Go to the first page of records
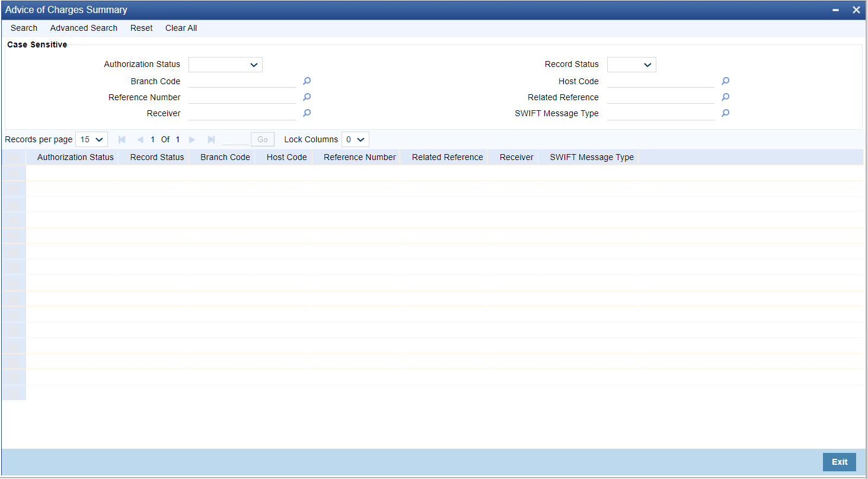The height and width of the screenshot is (479, 868). (122, 139)
